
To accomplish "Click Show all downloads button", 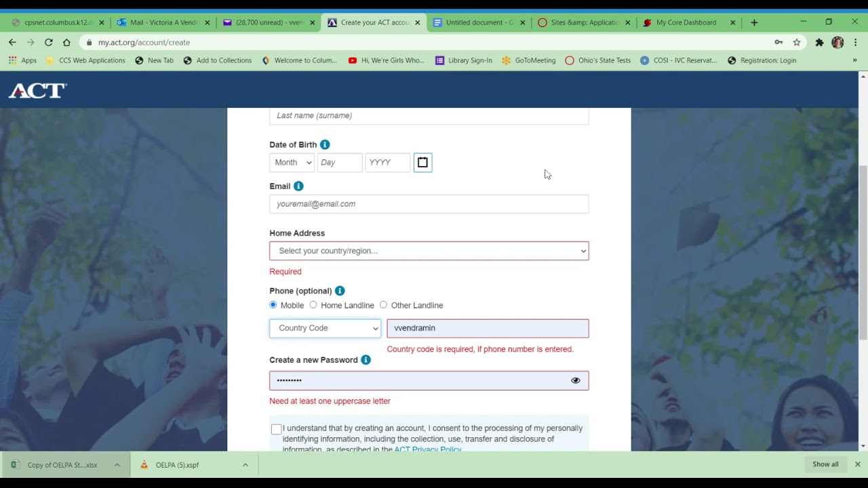I will coord(825,464).
